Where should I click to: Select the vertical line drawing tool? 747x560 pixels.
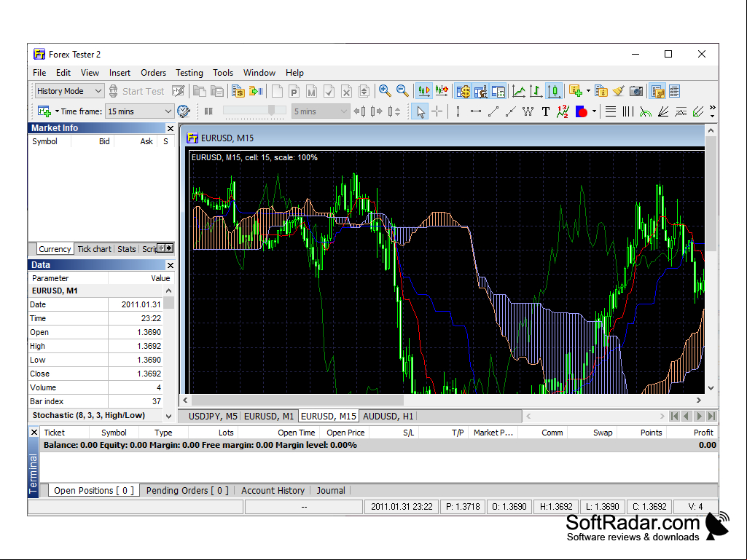tap(458, 111)
